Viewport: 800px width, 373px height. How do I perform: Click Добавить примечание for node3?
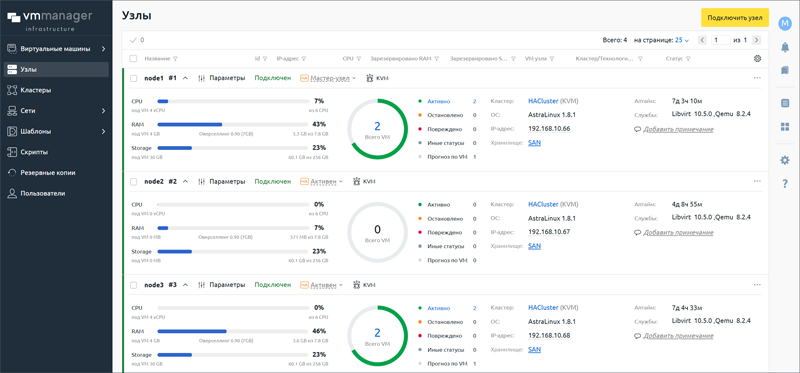[x=678, y=336]
